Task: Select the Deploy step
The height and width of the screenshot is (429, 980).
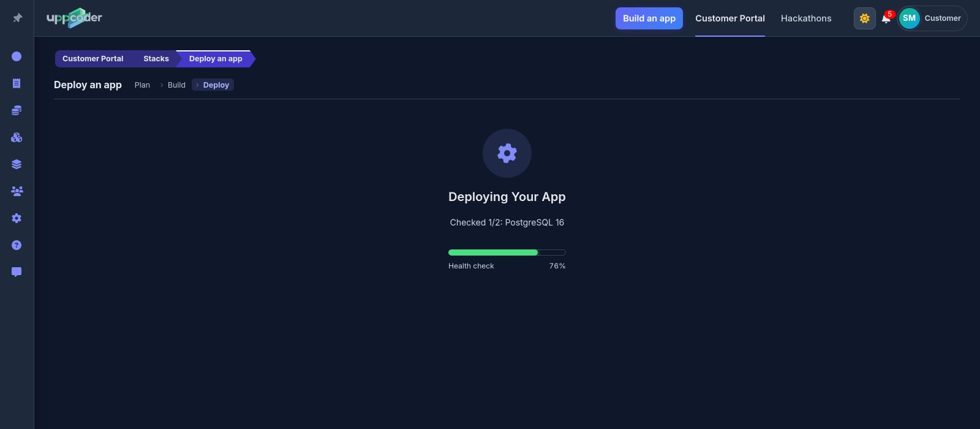Action: point(213,85)
